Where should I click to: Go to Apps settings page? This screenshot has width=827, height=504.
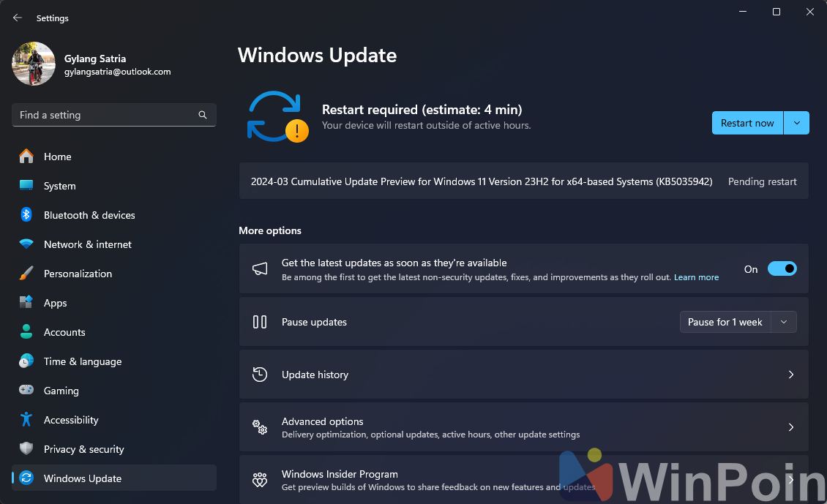(x=55, y=303)
